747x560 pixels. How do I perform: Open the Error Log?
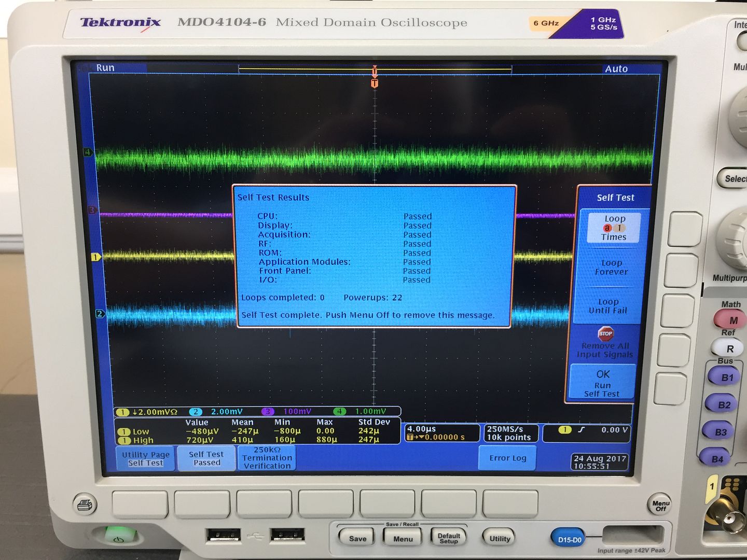[x=507, y=458]
